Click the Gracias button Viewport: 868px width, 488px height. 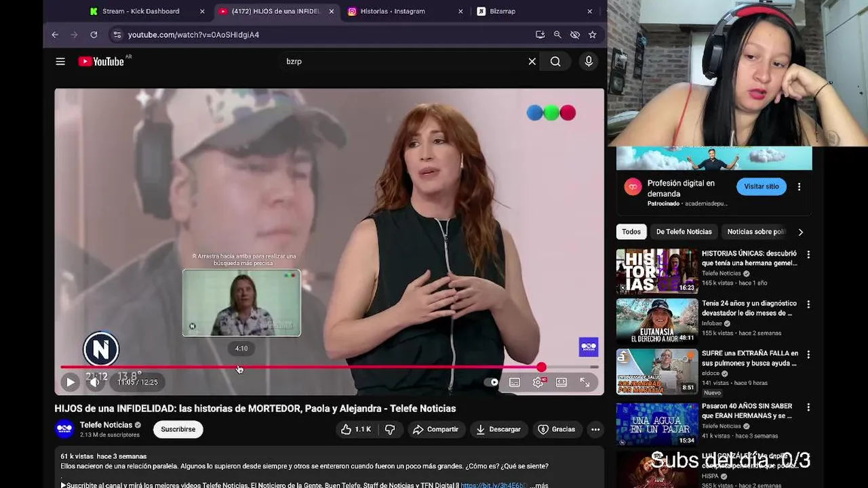click(x=557, y=429)
